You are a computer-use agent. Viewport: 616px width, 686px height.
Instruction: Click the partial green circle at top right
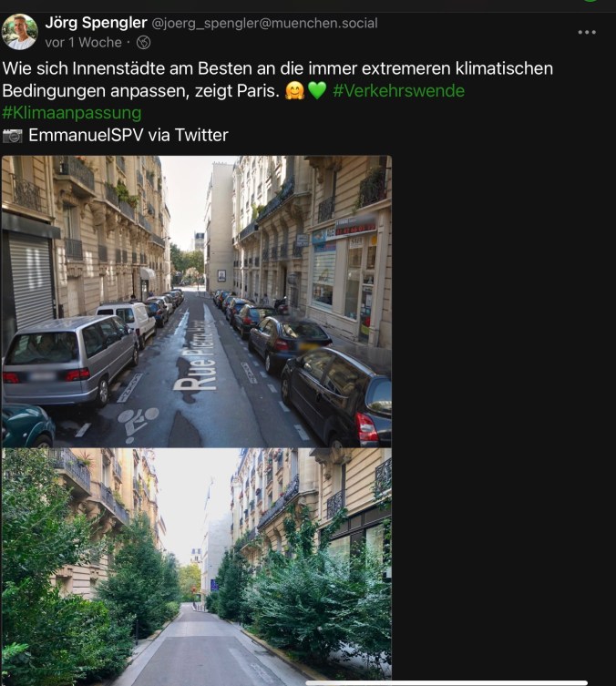click(590, 1)
